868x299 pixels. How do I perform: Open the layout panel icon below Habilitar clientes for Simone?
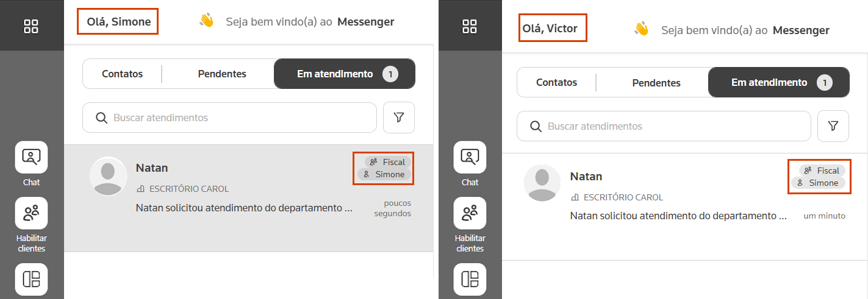click(31, 279)
